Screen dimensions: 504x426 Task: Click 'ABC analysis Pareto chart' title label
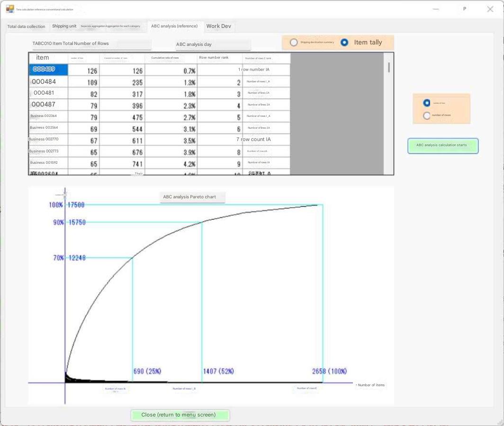point(192,197)
